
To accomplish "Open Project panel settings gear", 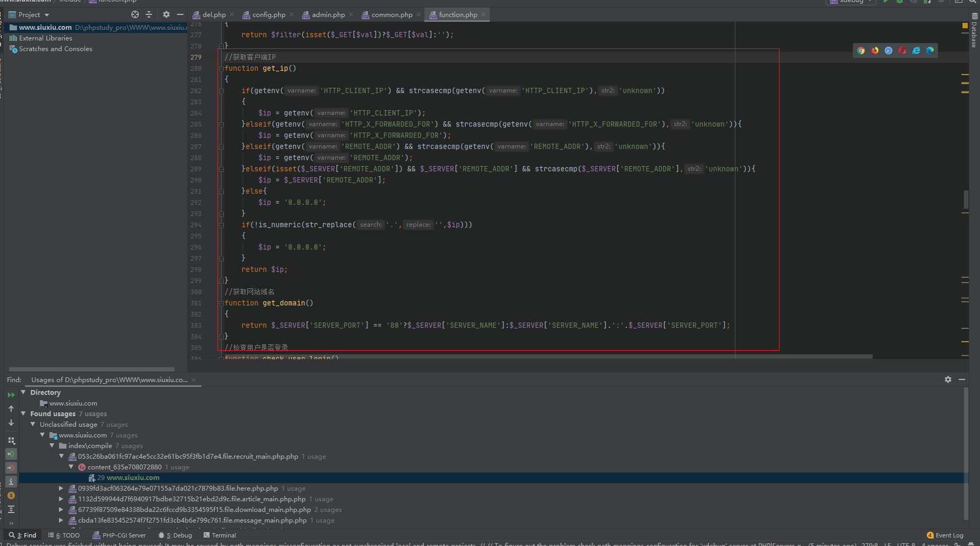I will [166, 15].
